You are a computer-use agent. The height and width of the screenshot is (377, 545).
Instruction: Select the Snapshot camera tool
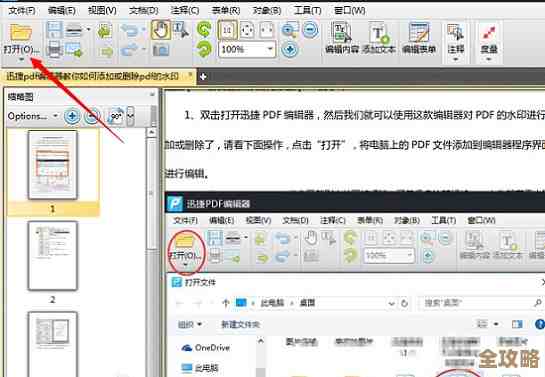pos(161,50)
